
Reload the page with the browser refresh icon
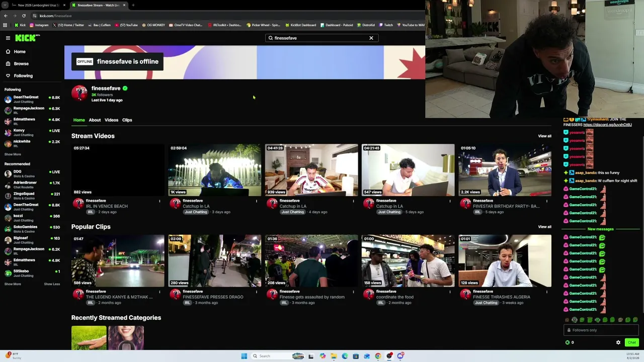pyautogui.click(x=24, y=16)
